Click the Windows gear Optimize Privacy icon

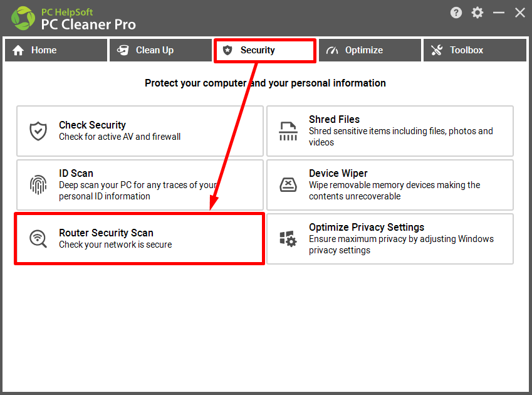(288, 239)
